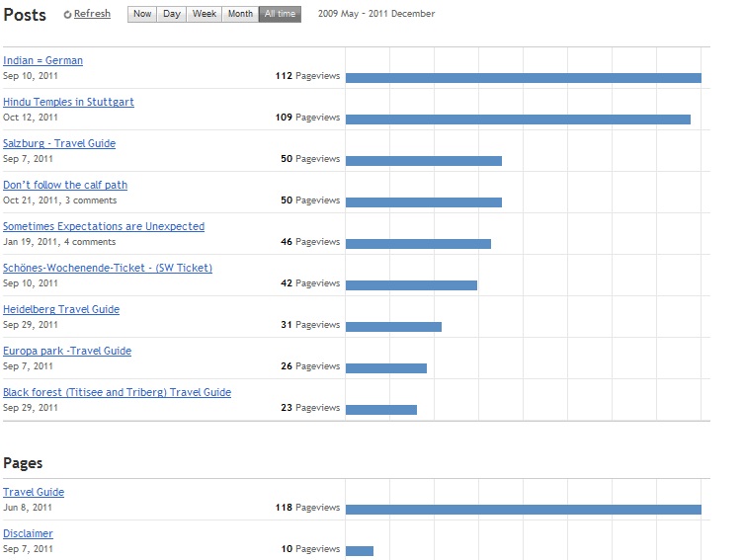
Task: Click the 'Jun 8, 2011' date text
Action: [28, 508]
